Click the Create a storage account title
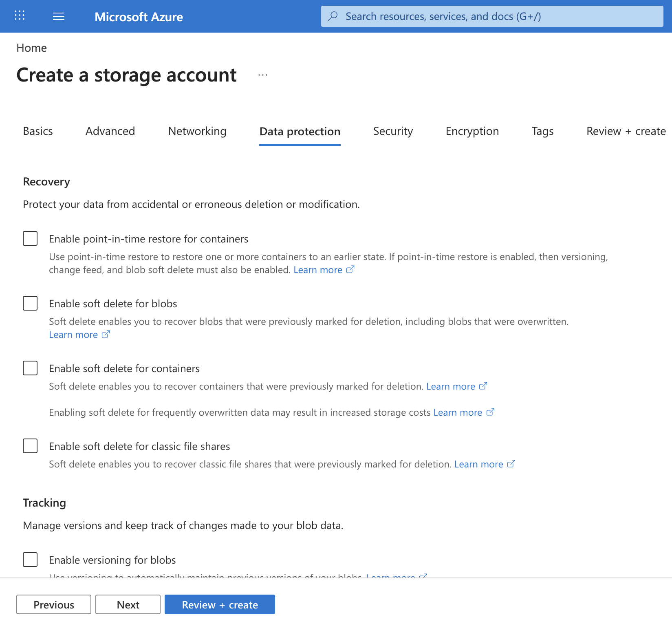Image resolution: width=672 pixels, height=626 pixels. click(126, 75)
